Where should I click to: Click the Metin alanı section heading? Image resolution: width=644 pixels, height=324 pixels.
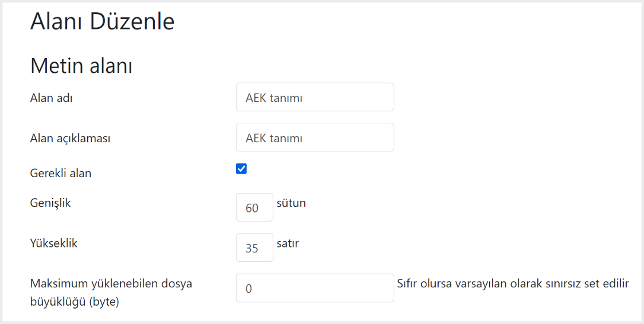coord(81,65)
